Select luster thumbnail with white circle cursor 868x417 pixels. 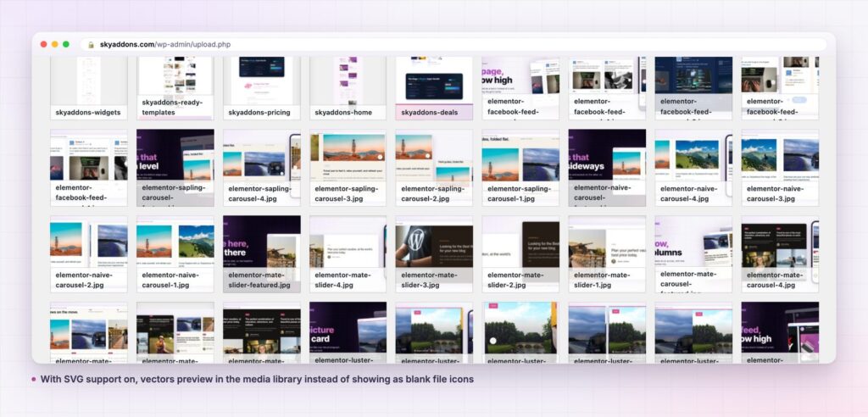pos(521,332)
